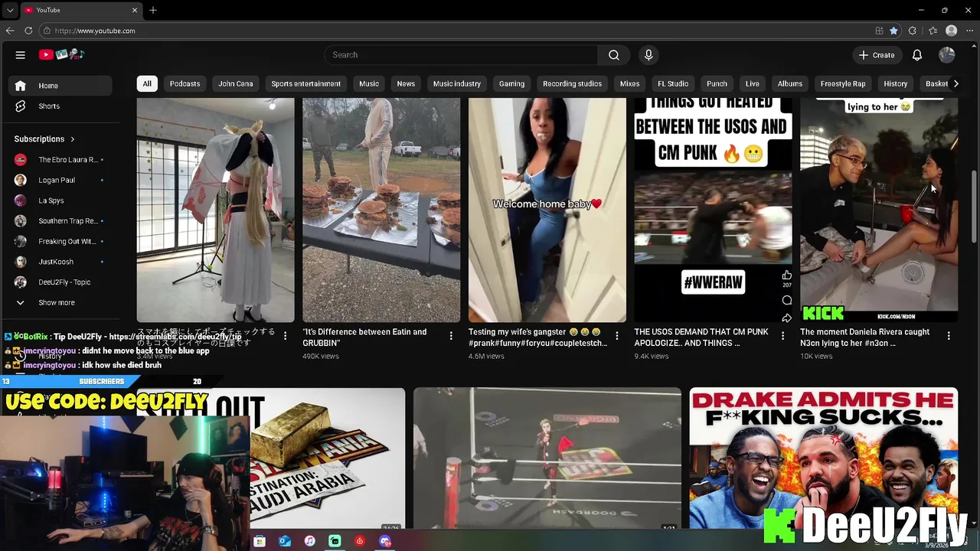Activate voice search microphone
This screenshot has height=551, width=980.
[648, 55]
